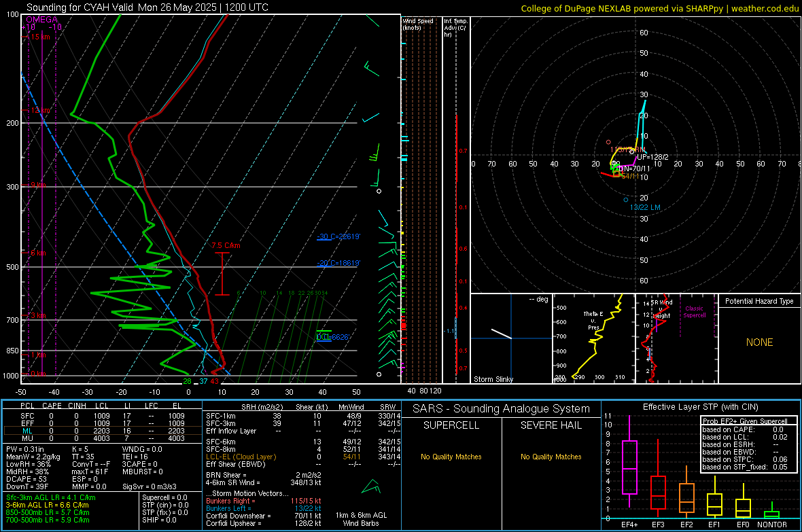Click the maxT = 61F value
Viewport: 802px width, 532px height.
point(90,472)
